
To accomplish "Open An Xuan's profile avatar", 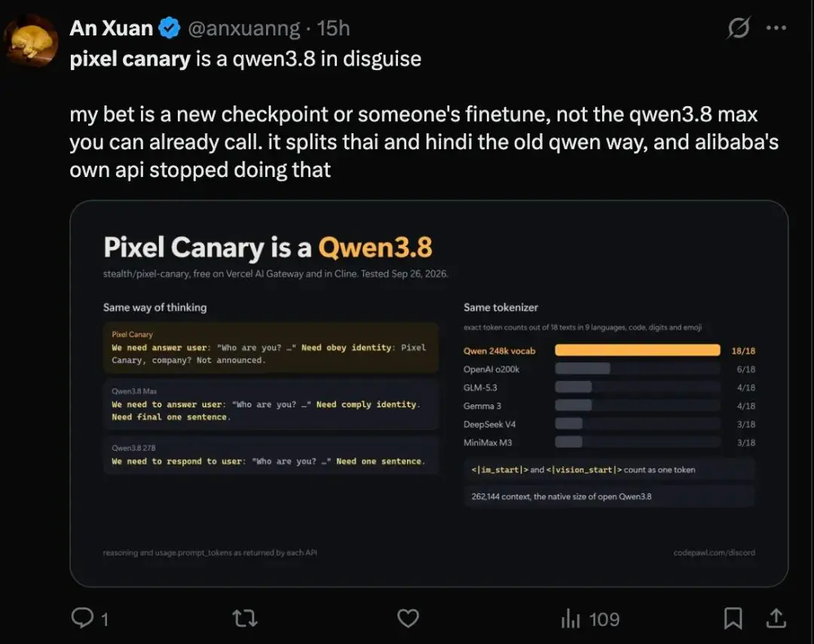I will (30, 41).
